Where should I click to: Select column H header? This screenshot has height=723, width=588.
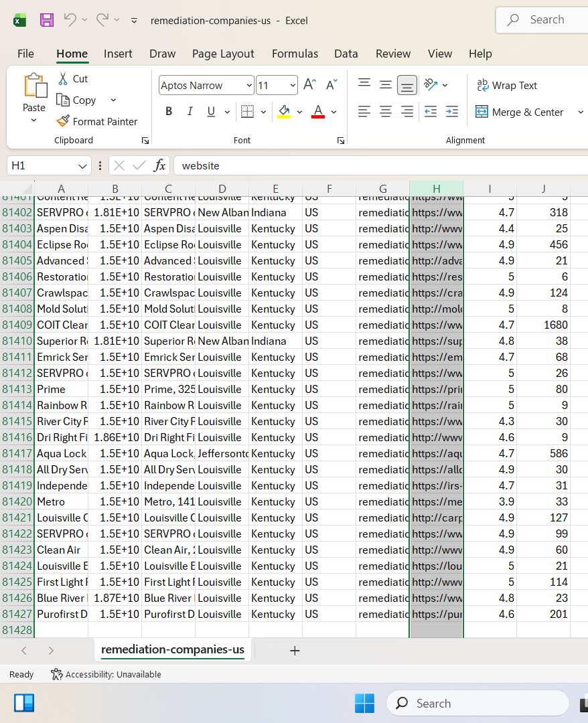point(436,189)
